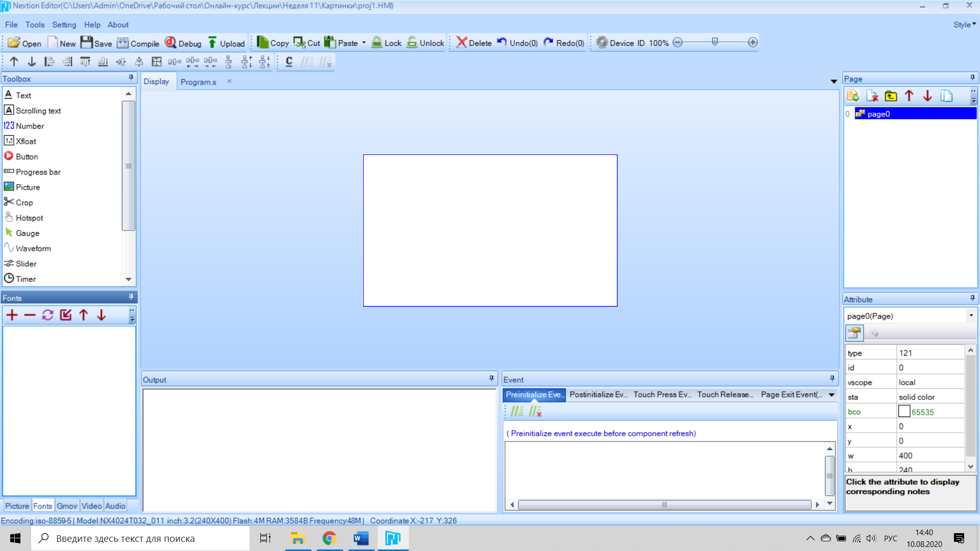Screen dimensions: 980x551
Task: Select the Waveform component in Toolbox
Action: 33,248
